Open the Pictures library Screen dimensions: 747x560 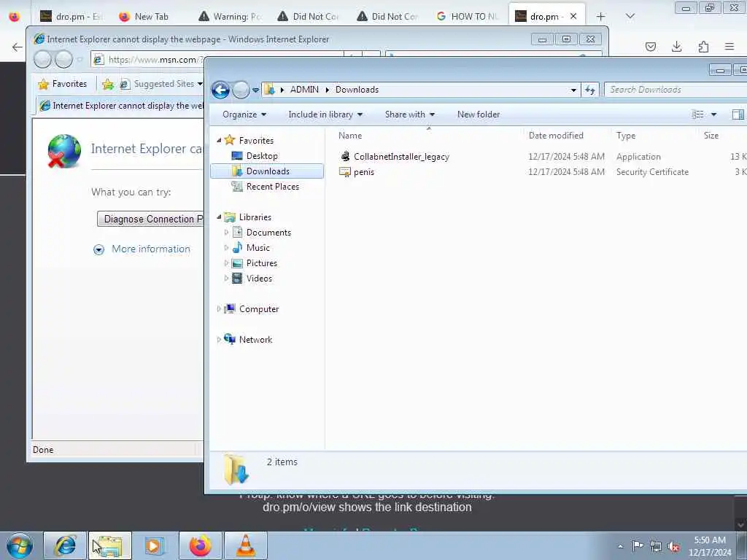(262, 262)
